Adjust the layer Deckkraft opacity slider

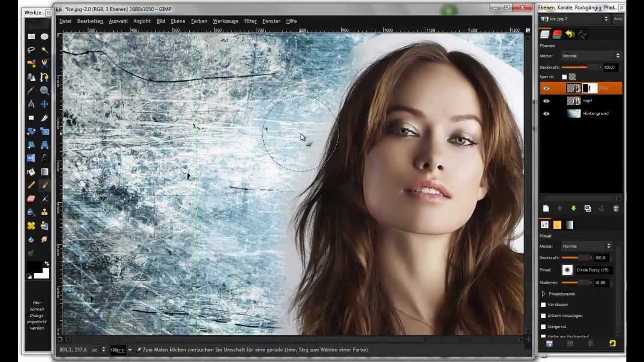coord(580,67)
